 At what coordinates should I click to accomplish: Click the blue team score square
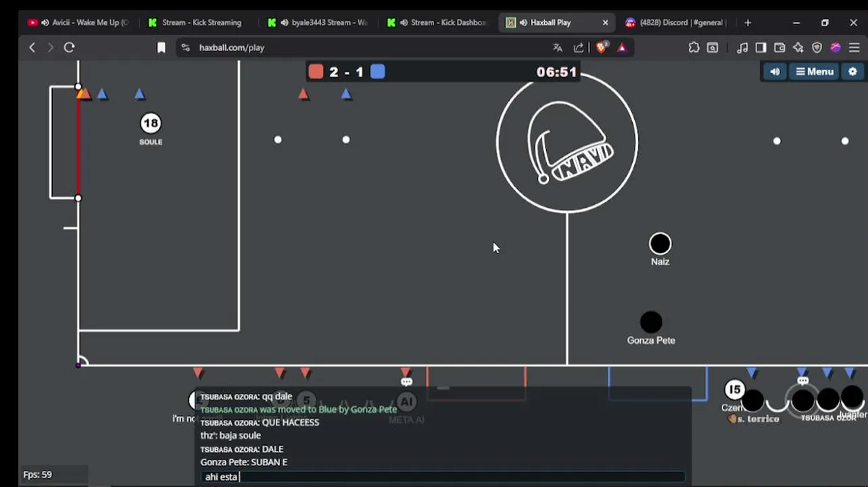pyautogui.click(x=378, y=72)
